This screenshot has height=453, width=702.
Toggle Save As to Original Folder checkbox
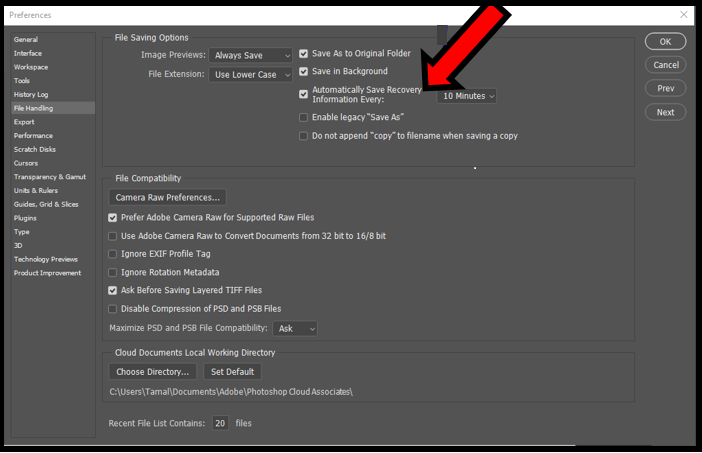click(x=304, y=54)
